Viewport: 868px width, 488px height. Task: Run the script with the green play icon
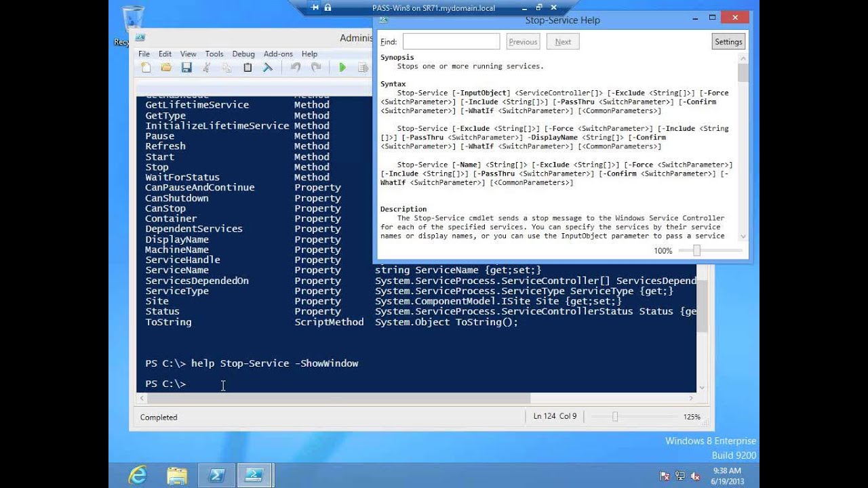click(342, 67)
